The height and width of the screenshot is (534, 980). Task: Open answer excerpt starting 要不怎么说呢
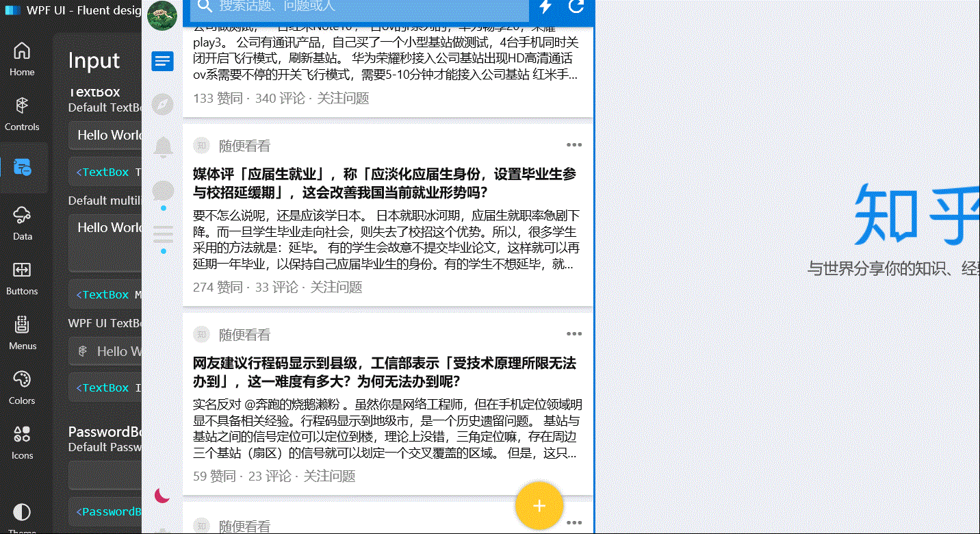point(387,240)
